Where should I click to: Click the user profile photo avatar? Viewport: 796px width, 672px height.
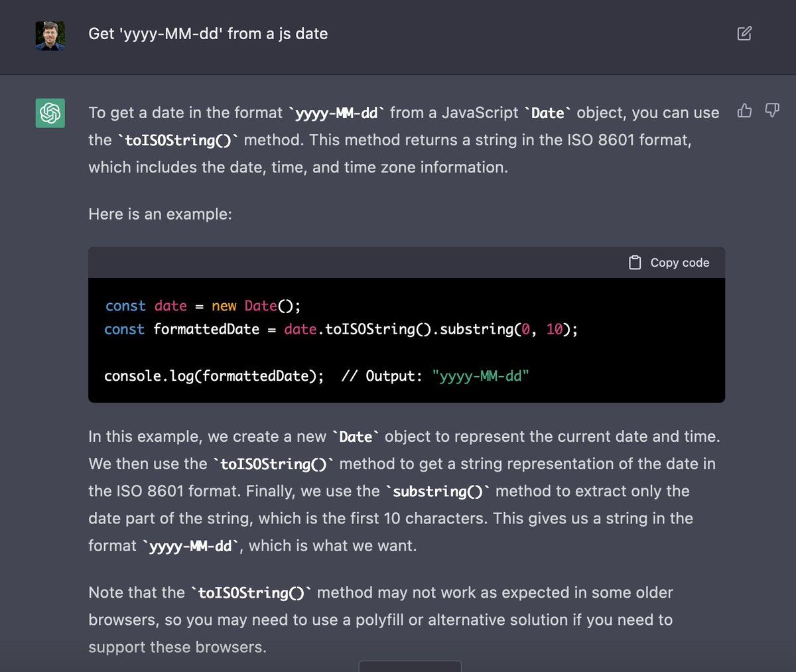pos(50,36)
